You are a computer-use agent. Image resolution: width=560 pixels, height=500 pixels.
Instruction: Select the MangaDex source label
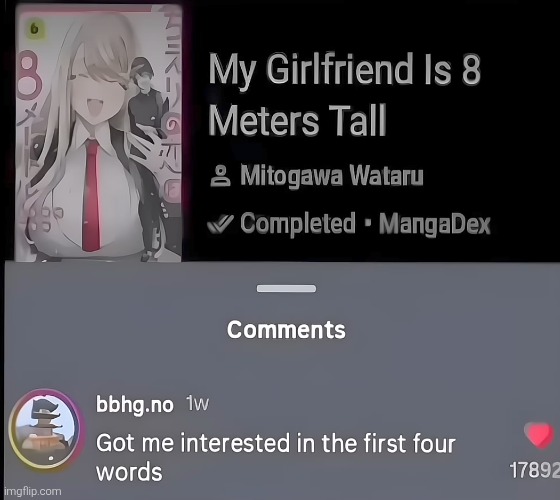435,224
